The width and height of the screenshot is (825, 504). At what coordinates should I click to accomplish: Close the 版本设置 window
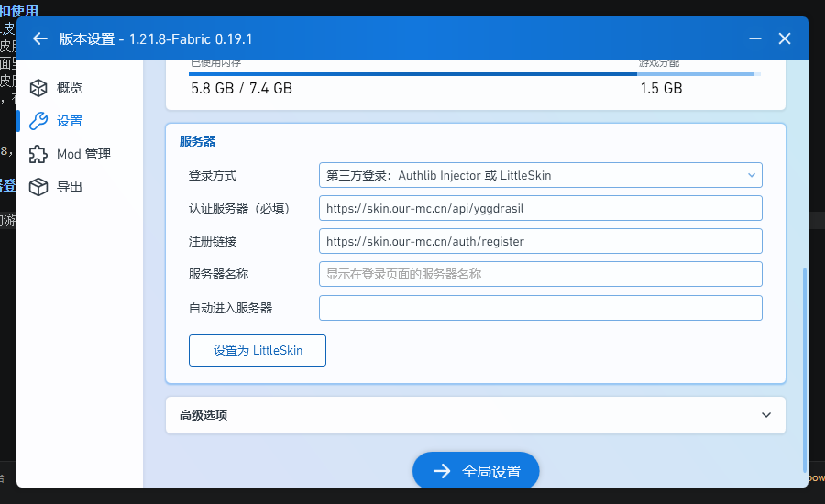[785, 38]
